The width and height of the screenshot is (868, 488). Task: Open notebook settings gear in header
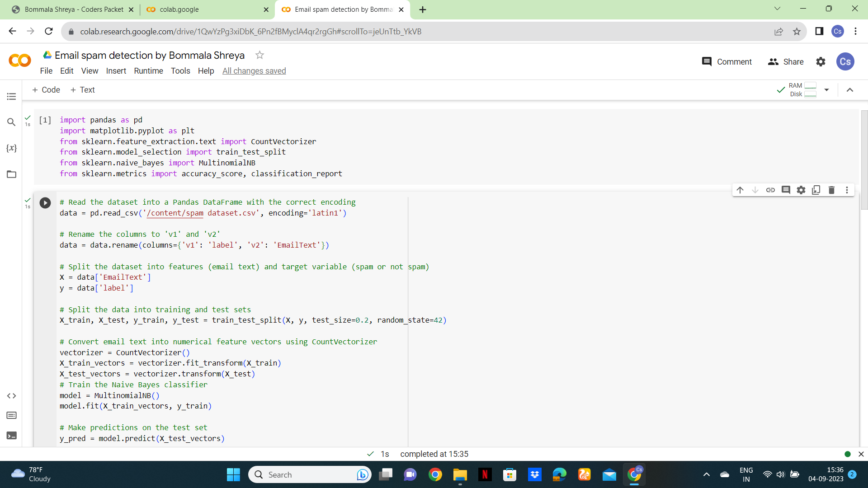point(821,62)
